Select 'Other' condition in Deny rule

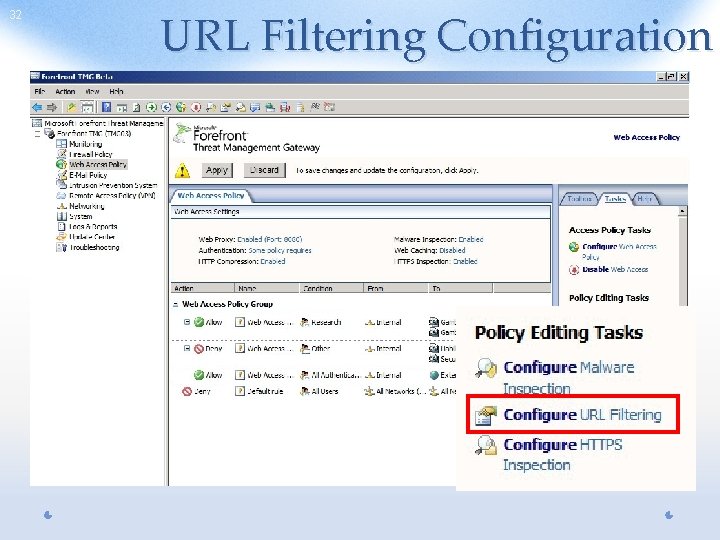[x=321, y=349]
